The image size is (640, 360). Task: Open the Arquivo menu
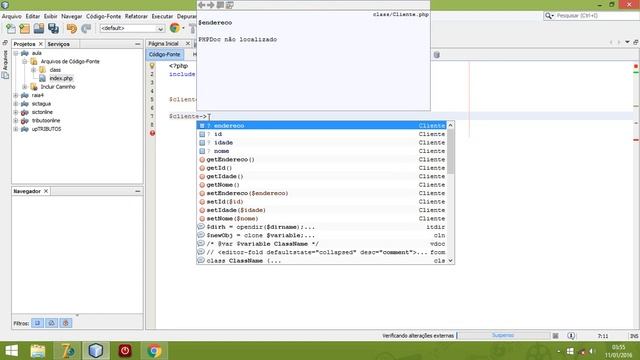pos(11,16)
